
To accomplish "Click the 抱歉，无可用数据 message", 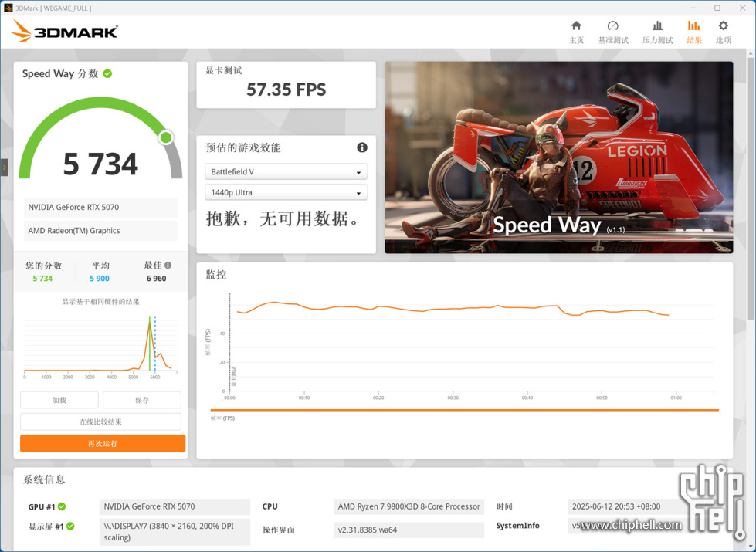I will (283, 219).
